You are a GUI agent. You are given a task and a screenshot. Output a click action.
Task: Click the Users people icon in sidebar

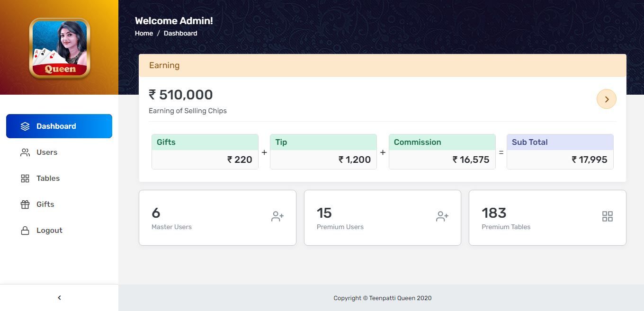[x=25, y=152]
